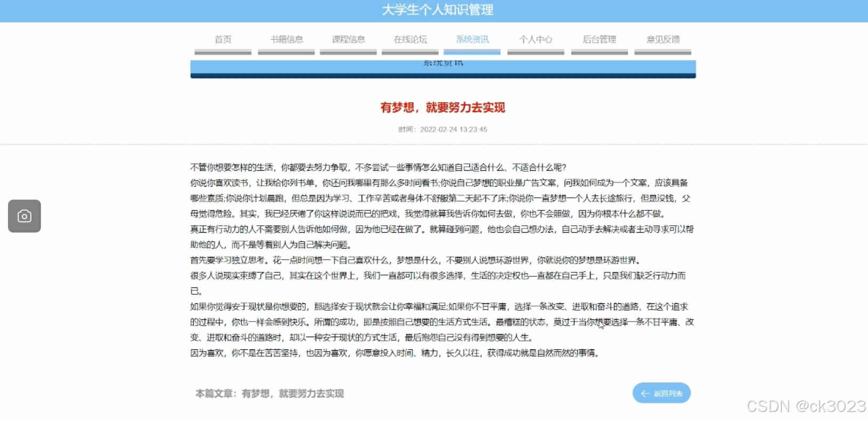The image size is (868, 421).
Task: Click line starting 真正有行动力的人
Action: tap(442, 229)
